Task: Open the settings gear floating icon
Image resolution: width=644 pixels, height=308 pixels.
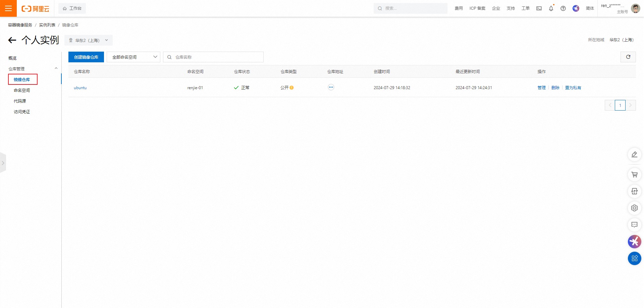Action: coord(634,208)
